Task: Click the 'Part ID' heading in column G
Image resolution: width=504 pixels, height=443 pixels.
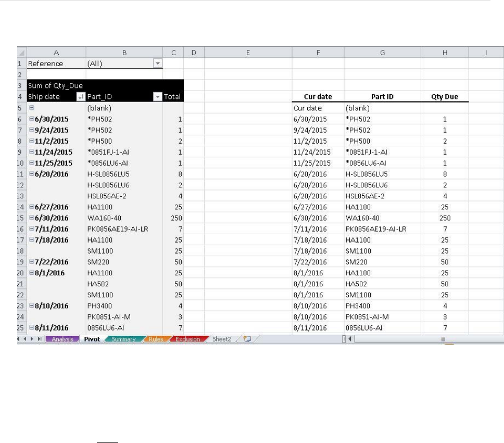Action: pyautogui.click(x=382, y=96)
